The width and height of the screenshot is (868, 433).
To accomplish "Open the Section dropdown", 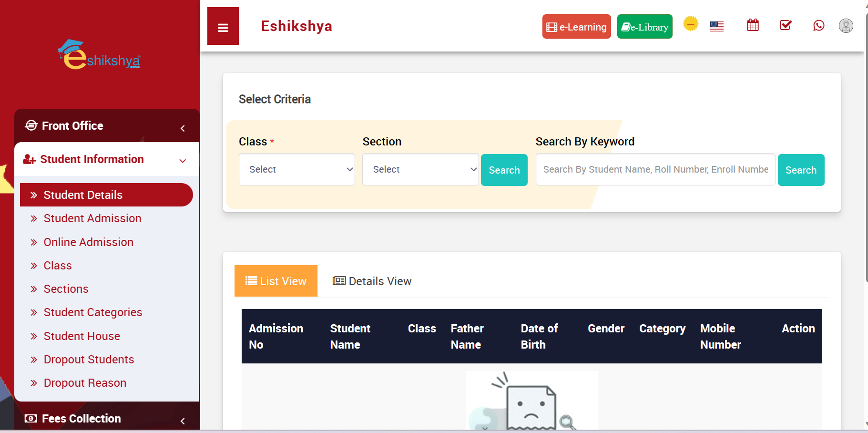I will click(420, 169).
